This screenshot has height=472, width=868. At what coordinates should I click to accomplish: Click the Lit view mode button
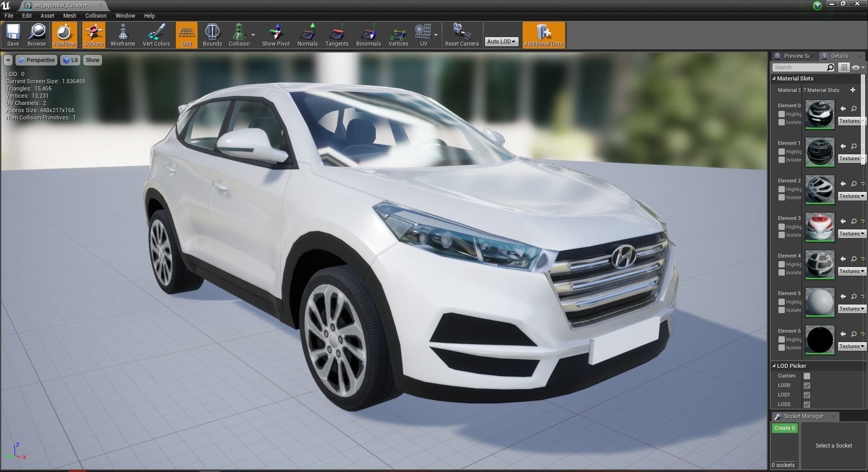70,60
